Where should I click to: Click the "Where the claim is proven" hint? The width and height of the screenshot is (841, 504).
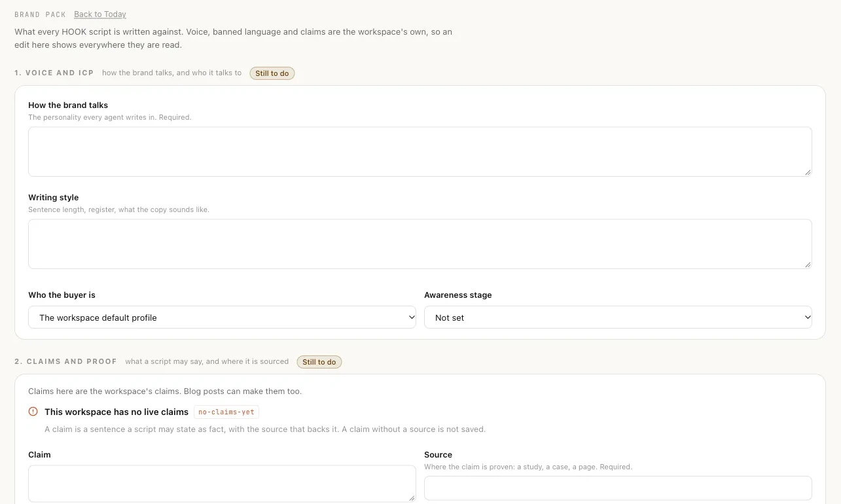click(x=528, y=467)
